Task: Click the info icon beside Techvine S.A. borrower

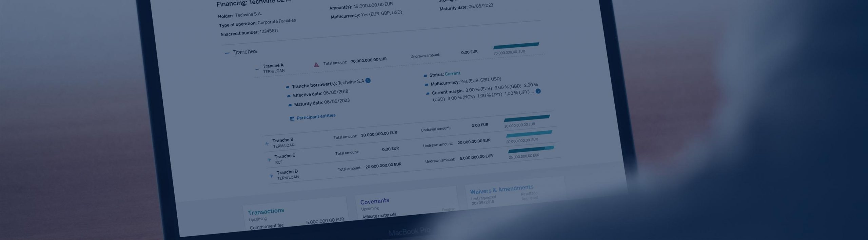Action: click(368, 81)
